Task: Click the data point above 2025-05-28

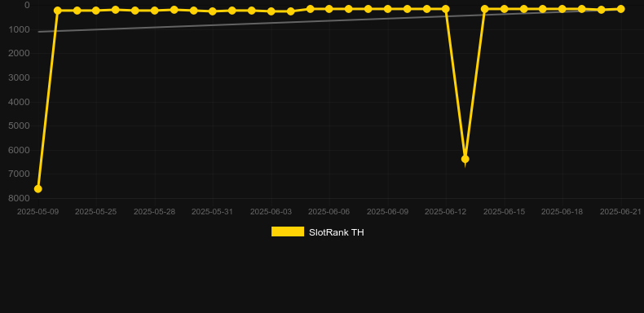Action: pyautogui.click(x=154, y=11)
